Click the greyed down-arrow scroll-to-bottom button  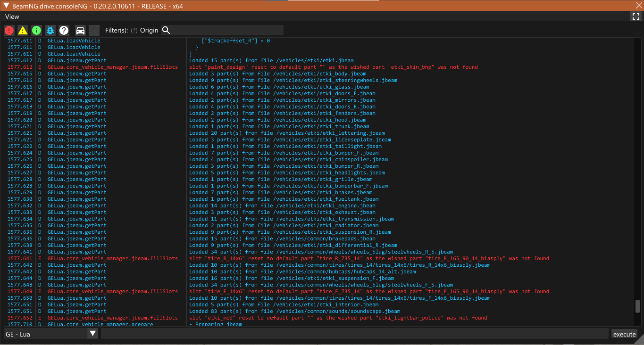(x=94, y=30)
